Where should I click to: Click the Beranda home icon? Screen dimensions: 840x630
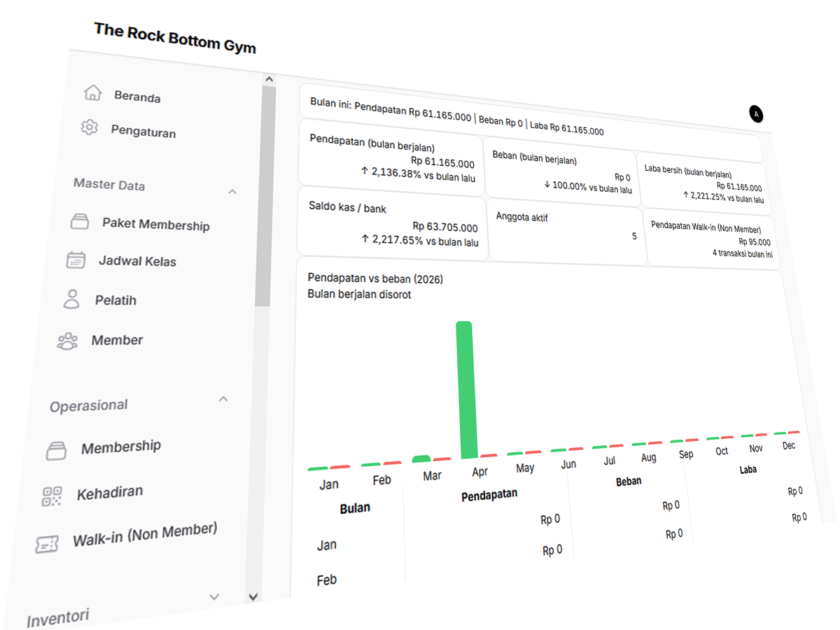point(92,93)
